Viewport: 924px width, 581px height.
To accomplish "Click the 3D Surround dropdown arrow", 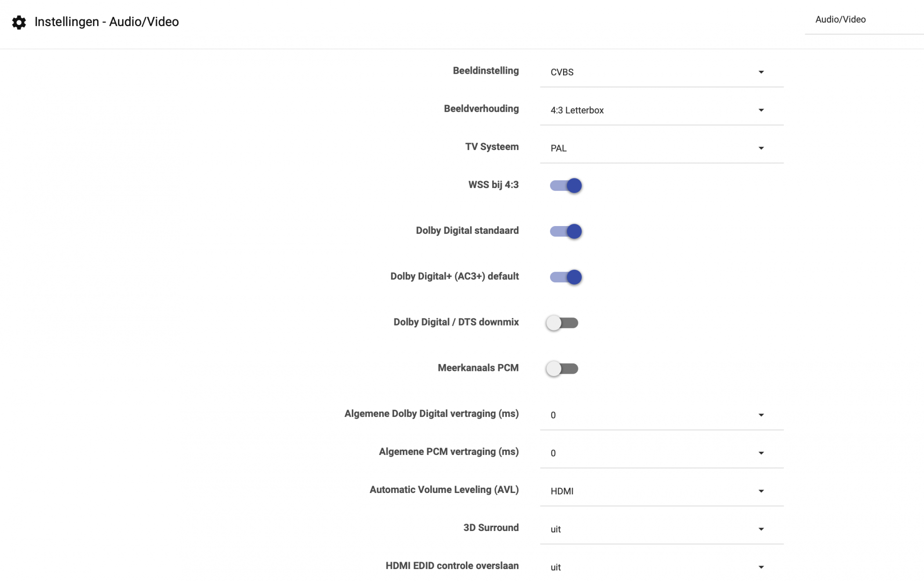I will point(761,529).
